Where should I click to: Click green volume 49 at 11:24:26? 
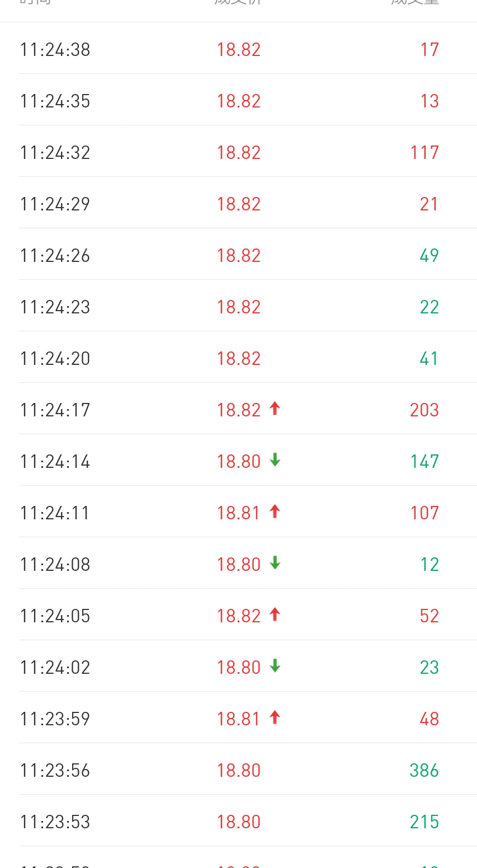(429, 256)
